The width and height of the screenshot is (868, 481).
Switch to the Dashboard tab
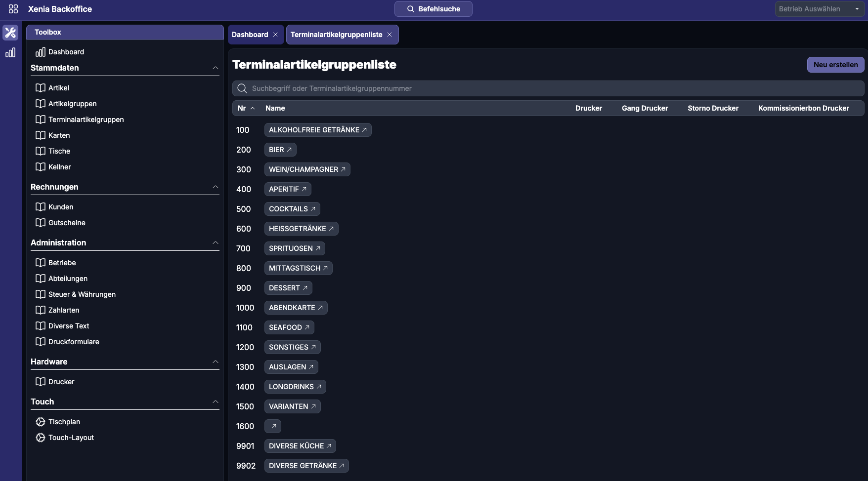pyautogui.click(x=250, y=35)
